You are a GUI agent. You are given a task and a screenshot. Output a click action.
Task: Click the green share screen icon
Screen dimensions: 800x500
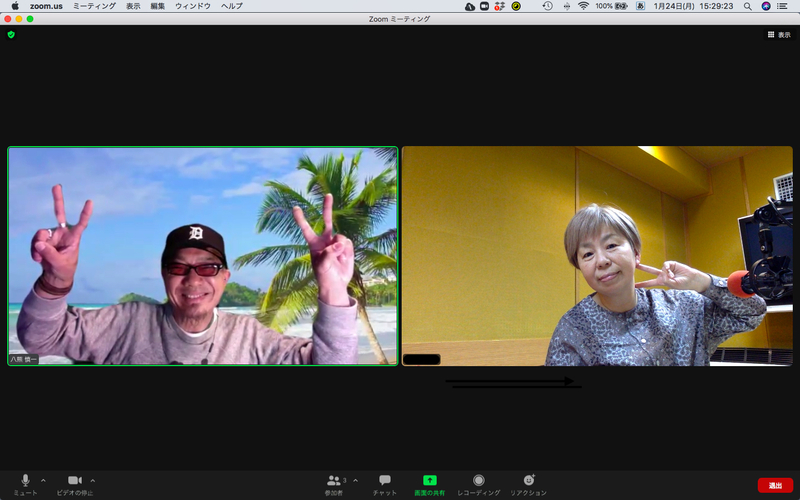(430, 481)
